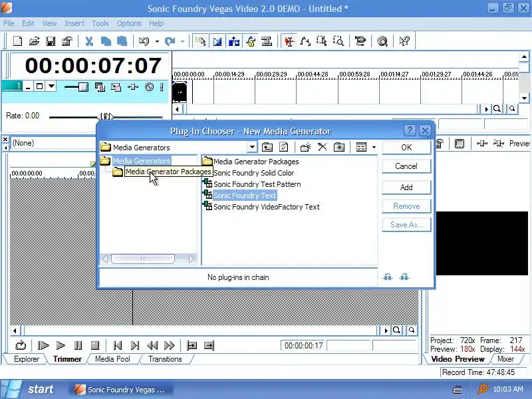Toggle Auto Ripple in the toolbar
The height and width of the screenshot is (399, 532).
(x=234, y=41)
